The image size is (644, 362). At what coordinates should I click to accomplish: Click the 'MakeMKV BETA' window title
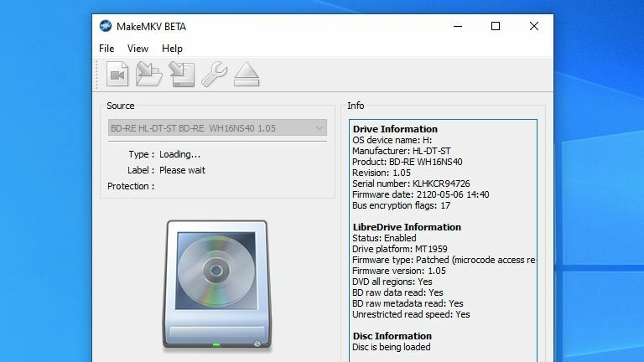pyautogui.click(x=151, y=27)
